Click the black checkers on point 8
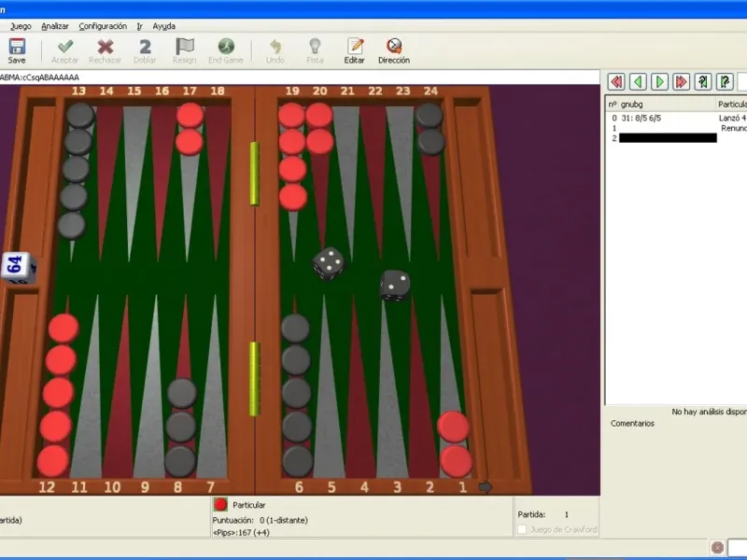Screen dimensions: 747x560 180,427
